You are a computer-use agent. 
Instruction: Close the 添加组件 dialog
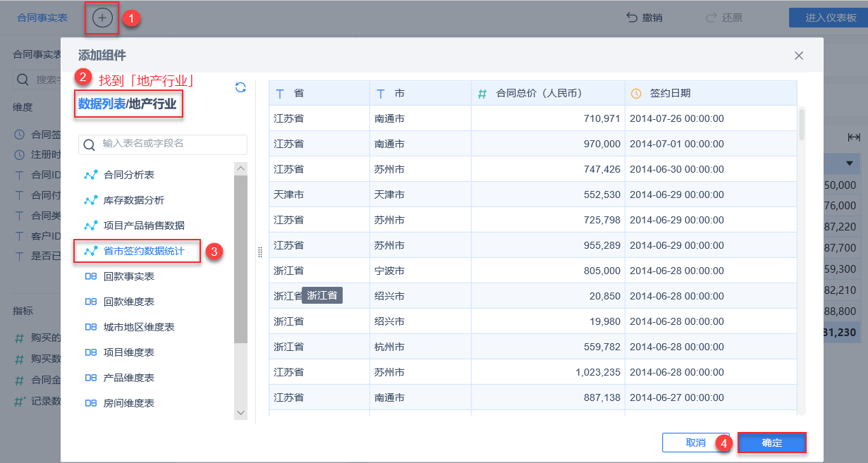[799, 56]
